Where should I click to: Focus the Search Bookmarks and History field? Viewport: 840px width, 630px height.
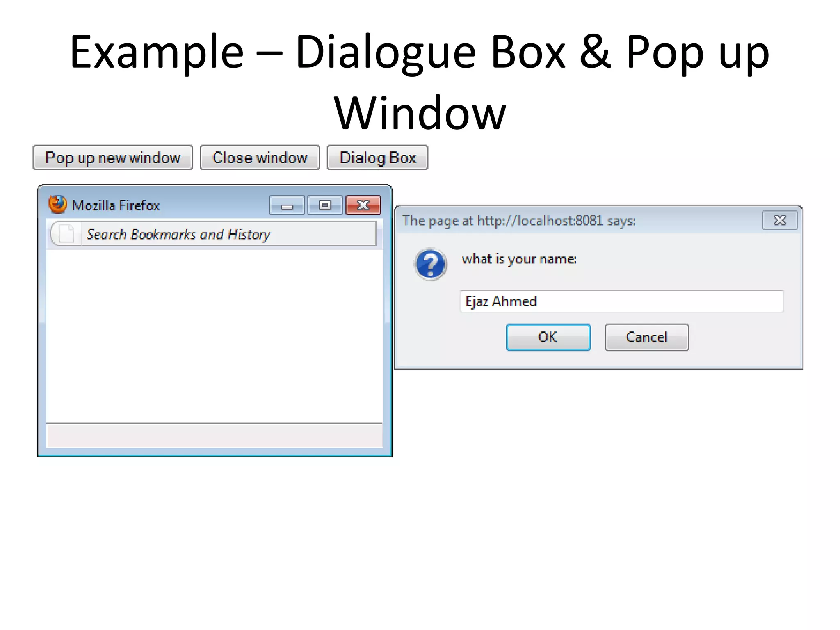point(228,234)
